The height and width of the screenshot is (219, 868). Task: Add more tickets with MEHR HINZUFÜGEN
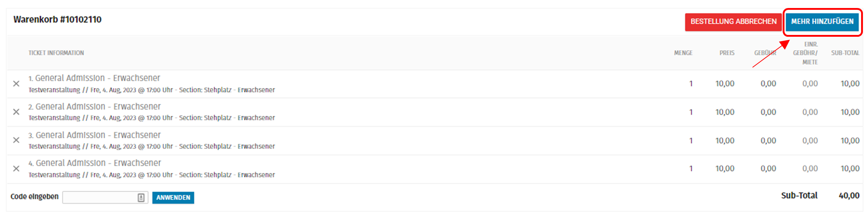[822, 21]
